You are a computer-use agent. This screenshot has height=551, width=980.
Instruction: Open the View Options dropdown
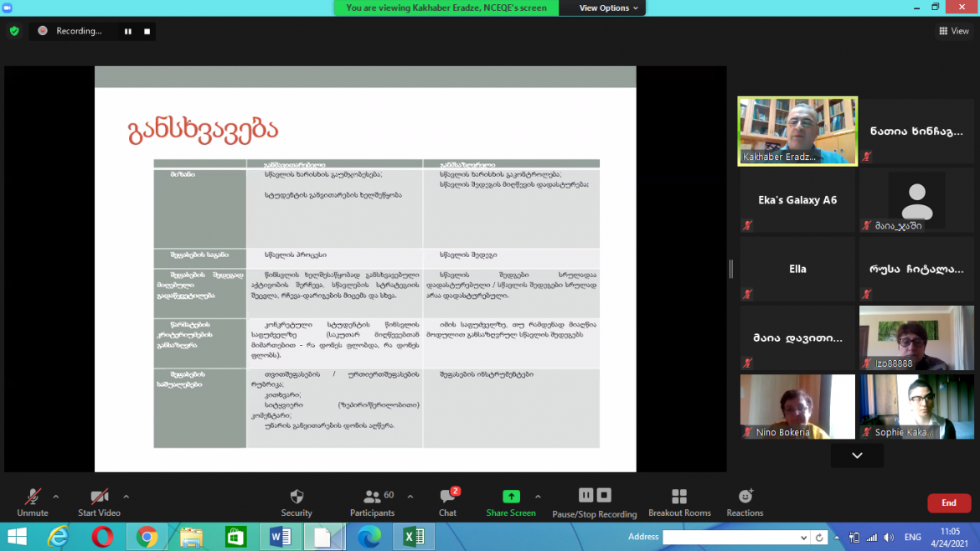click(x=609, y=8)
